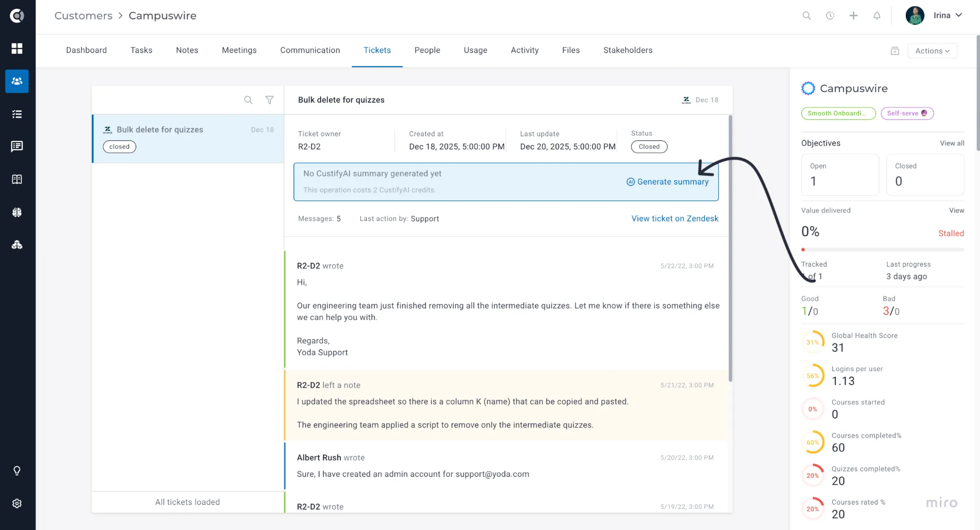980x530 pixels.
Task: Open the task checklist icon in sidebar
Action: pyautogui.click(x=17, y=114)
